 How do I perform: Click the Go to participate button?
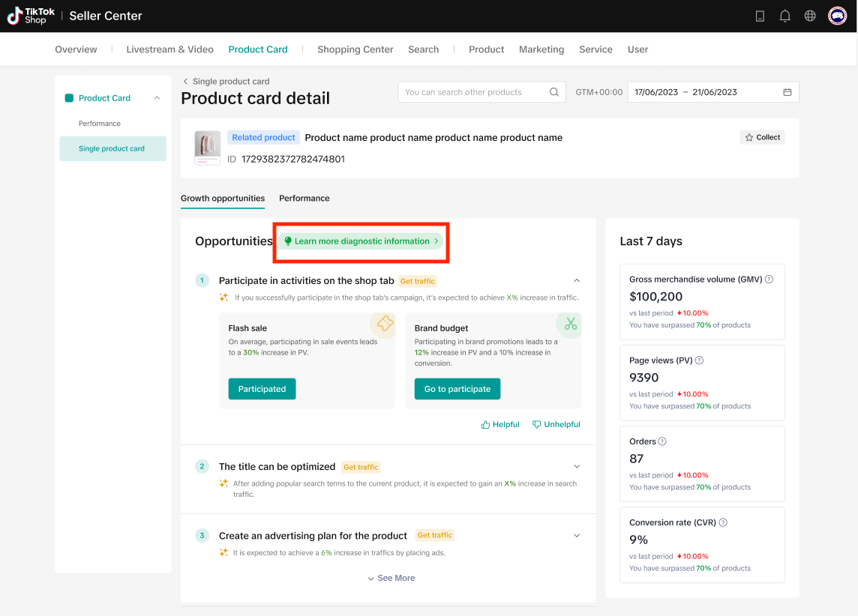[x=457, y=389]
